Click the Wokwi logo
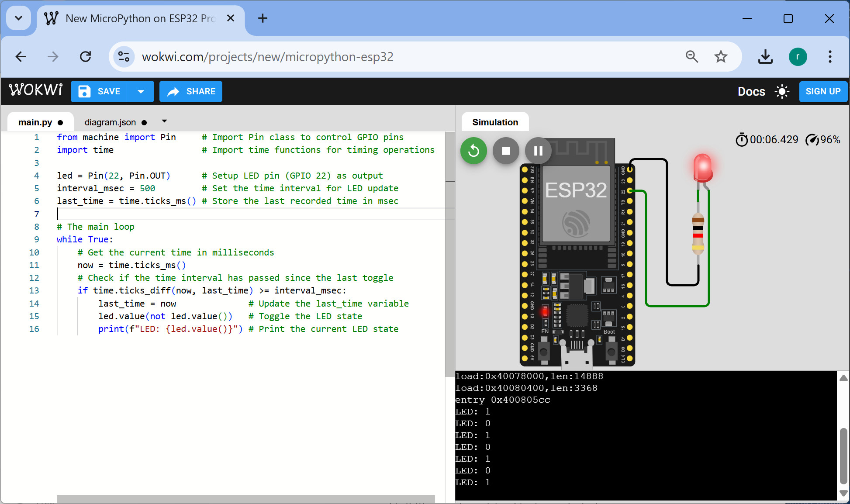Image resolution: width=850 pixels, height=504 pixels. pos(36,90)
